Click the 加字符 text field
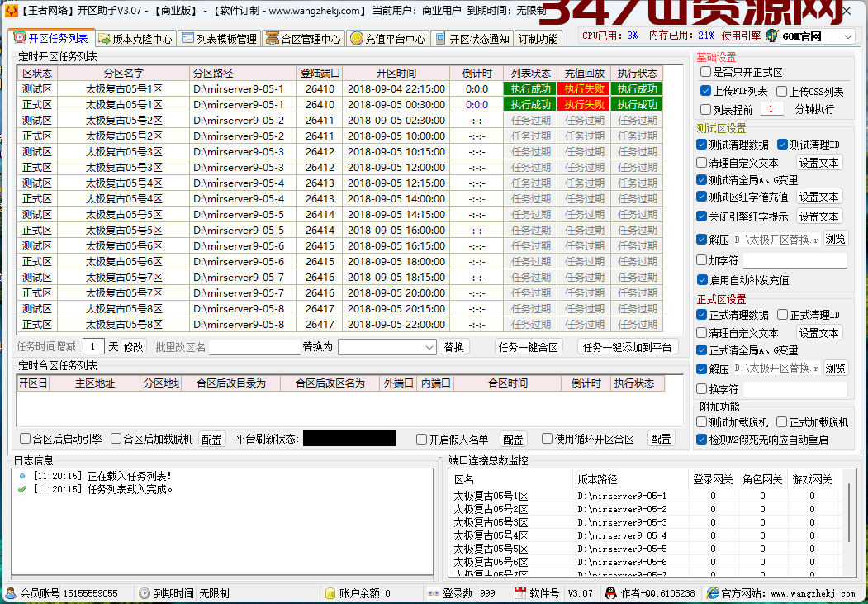Viewport: 868px width, 604px height. 795,260
